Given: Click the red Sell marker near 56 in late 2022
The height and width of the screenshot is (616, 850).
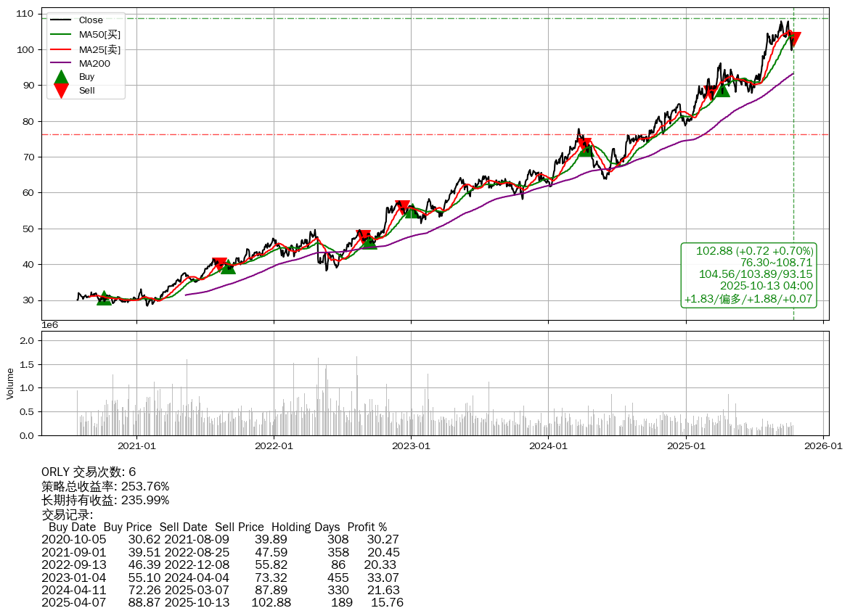Looking at the screenshot, I should (x=403, y=208).
